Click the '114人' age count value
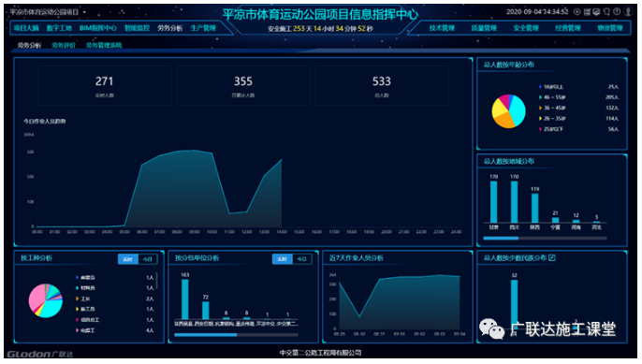The height and width of the screenshot is (364, 642). click(x=612, y=119)
